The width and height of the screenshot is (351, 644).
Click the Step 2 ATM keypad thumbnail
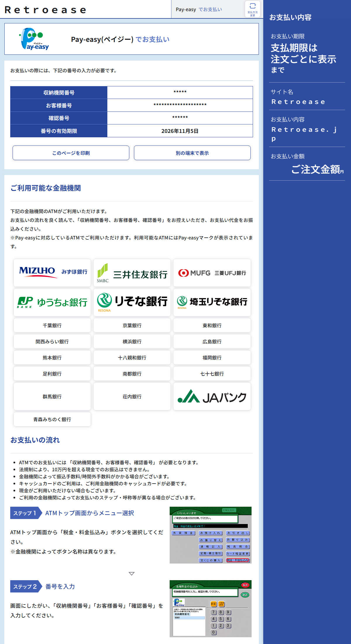pos(211,609)
